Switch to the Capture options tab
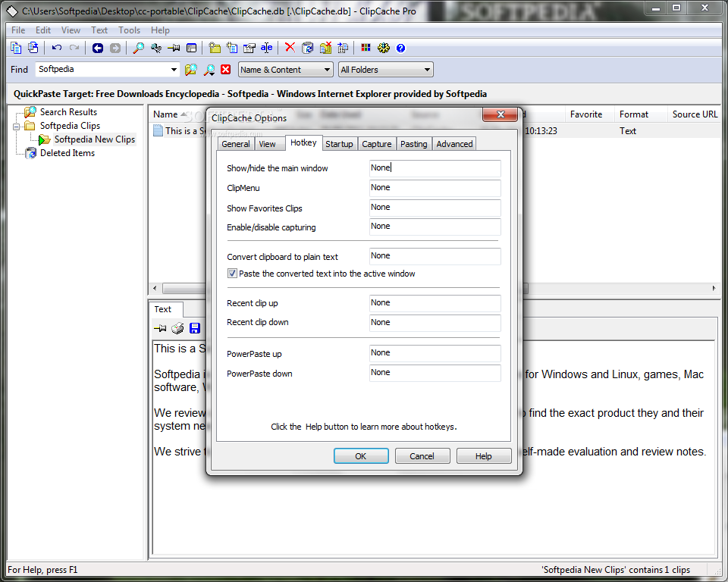This screenshot has width=728, height=582. coord(377,144)
